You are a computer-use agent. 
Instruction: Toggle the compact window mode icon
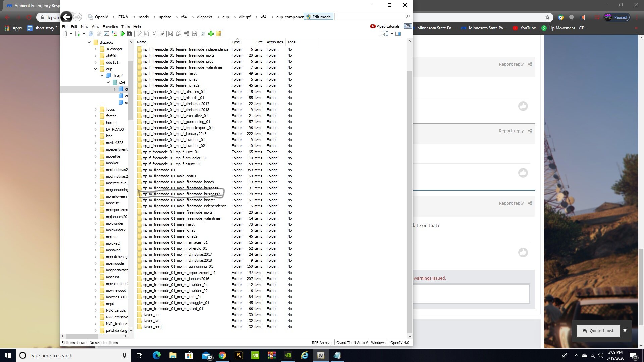408,26
